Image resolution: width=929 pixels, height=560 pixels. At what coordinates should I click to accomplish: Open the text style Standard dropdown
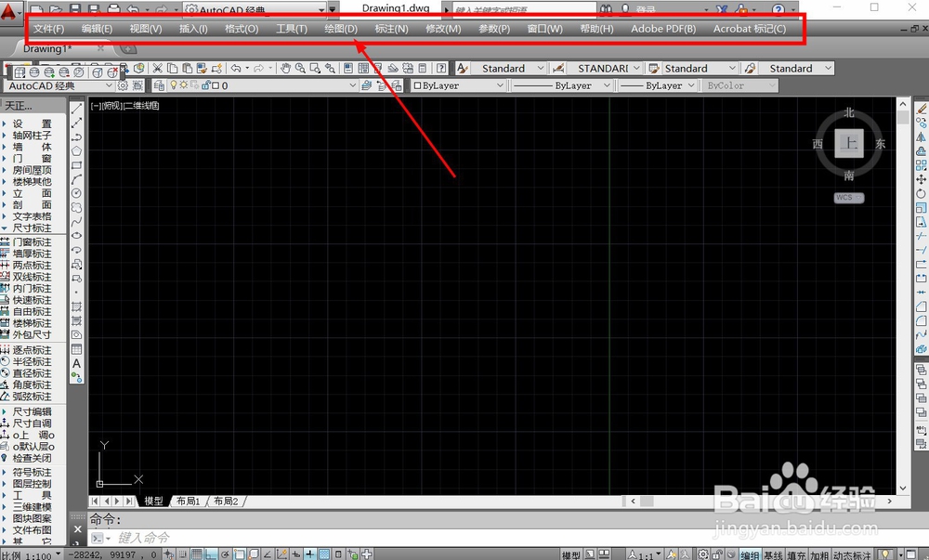(541, 69)
